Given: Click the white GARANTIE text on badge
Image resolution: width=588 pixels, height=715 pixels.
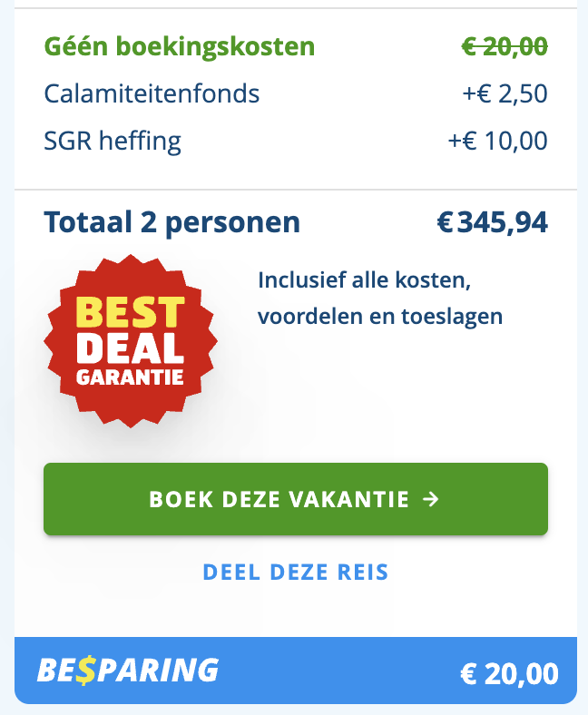Looking at the screenshot, I should pos(130,377).
